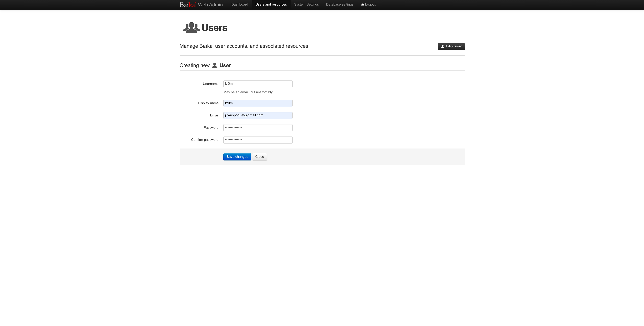Open the Dashboard menu item
The image size is (644, 326).
point(240,5)
